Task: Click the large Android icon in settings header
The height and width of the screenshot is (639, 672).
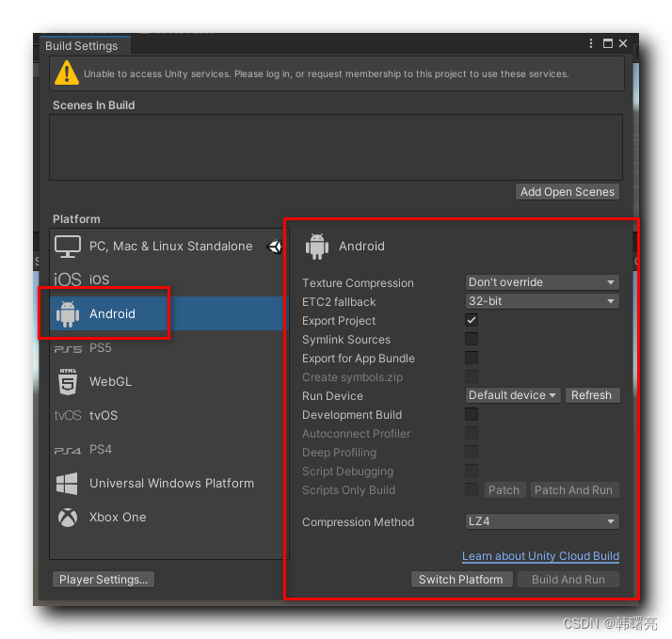Action: click(x=317, y=247)
